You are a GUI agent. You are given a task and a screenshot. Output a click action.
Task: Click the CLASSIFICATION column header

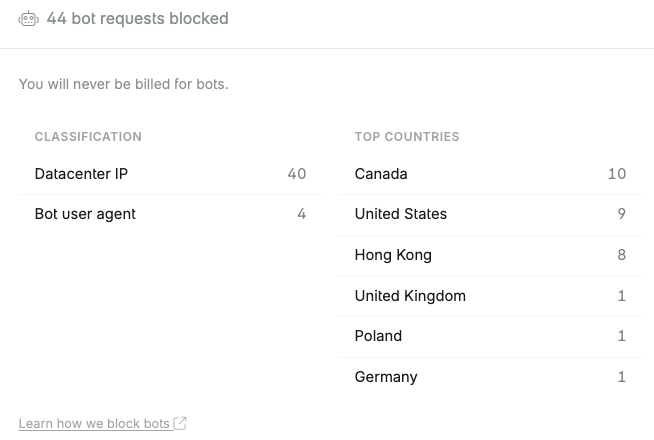[x=88, y=137]
